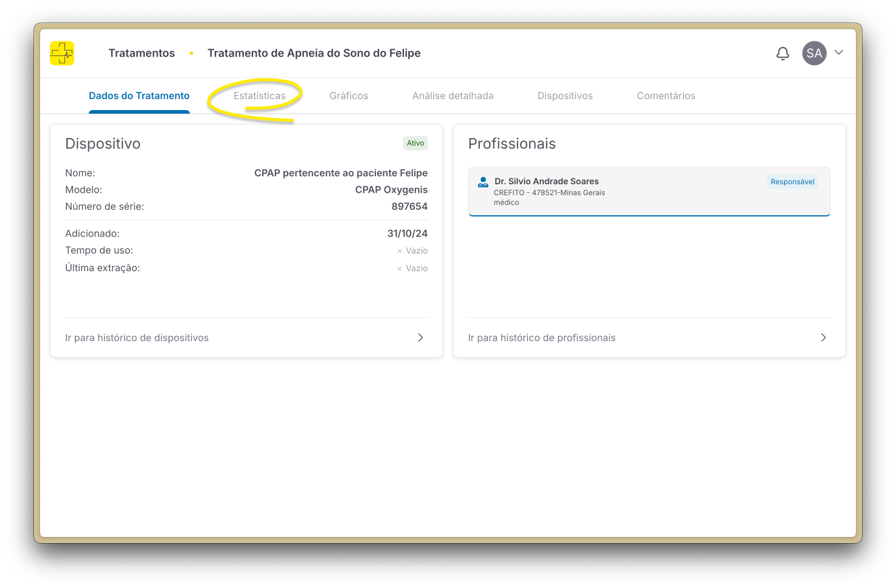Screen dimensions: 896x588
Task: Switch to the Estatísticas tab
Action: (x=259, y=96)
